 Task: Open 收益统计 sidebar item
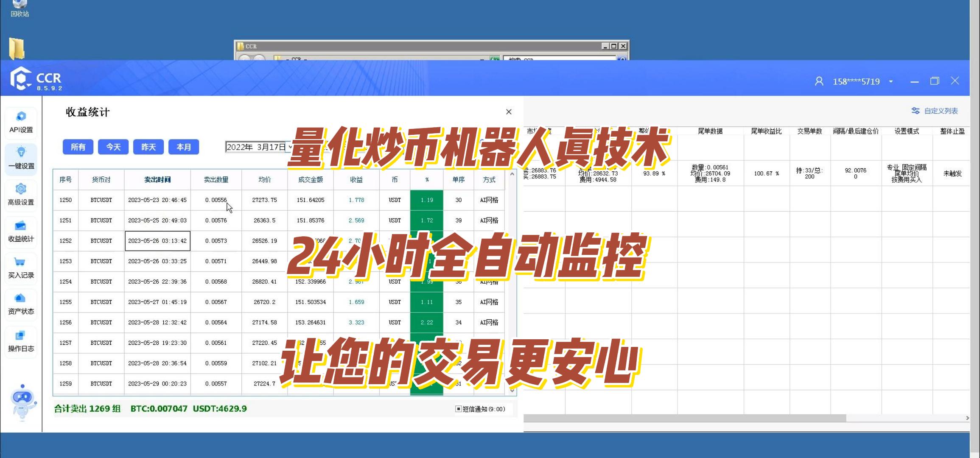(21, 232)
